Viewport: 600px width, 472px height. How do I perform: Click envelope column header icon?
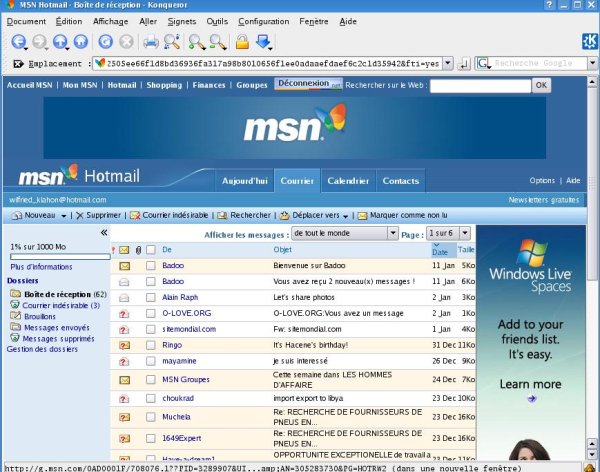pyautogui.click(x=124, y=250)
